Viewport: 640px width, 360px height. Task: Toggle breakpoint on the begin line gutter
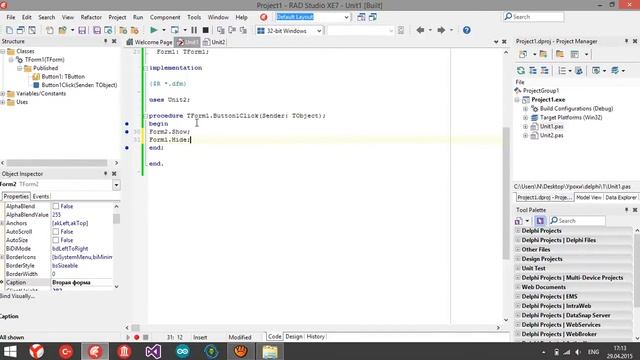tap(127, 124)
